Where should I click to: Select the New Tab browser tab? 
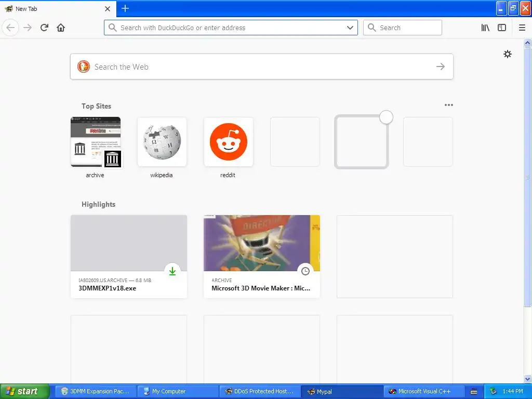pyautogui.click(x=58, y=9)
